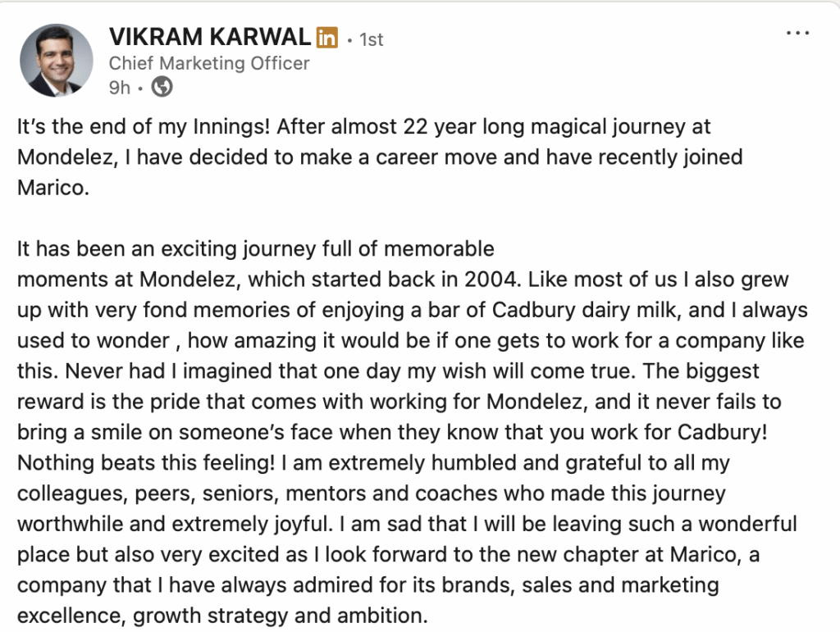840x632 pixels.
Task: Click the words "colleagues, peers, seniors, mentors"
Action: click(x=183, y=493)
